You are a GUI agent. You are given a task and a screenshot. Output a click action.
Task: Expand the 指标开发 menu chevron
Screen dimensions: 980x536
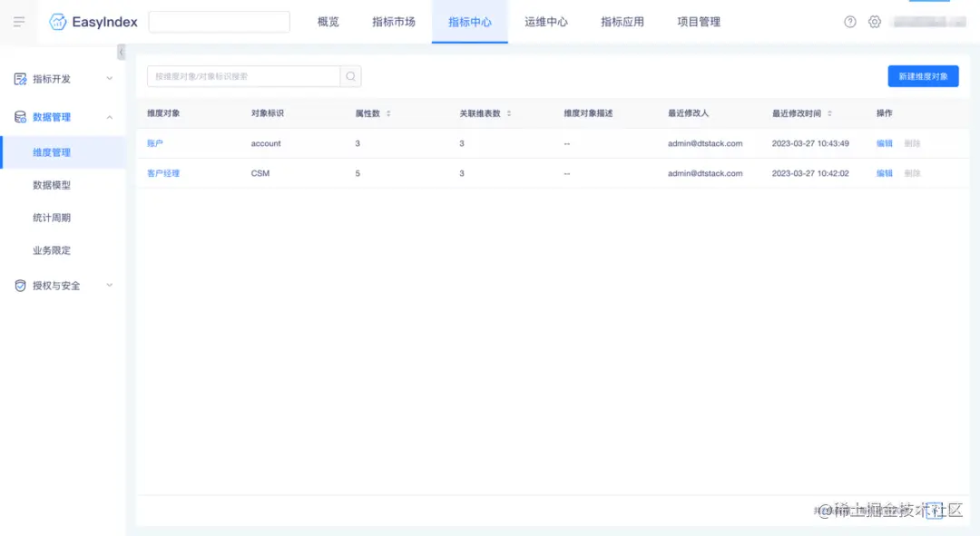pos(110,79)
